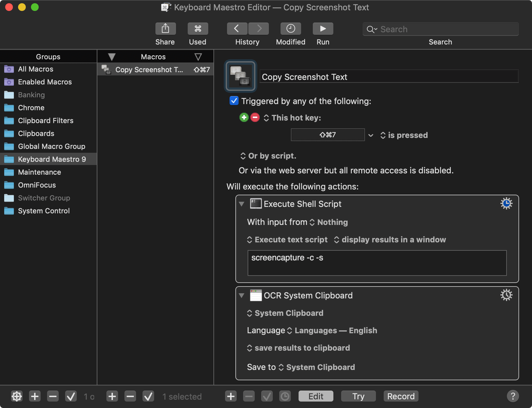
Task: Change the Execute text script popup
Action: 287,240
